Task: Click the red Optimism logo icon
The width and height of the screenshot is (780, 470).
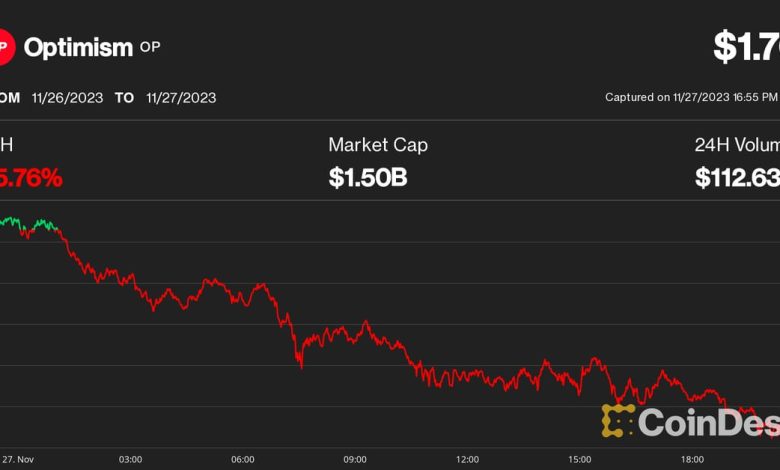Action: click(x=5, y=47)
